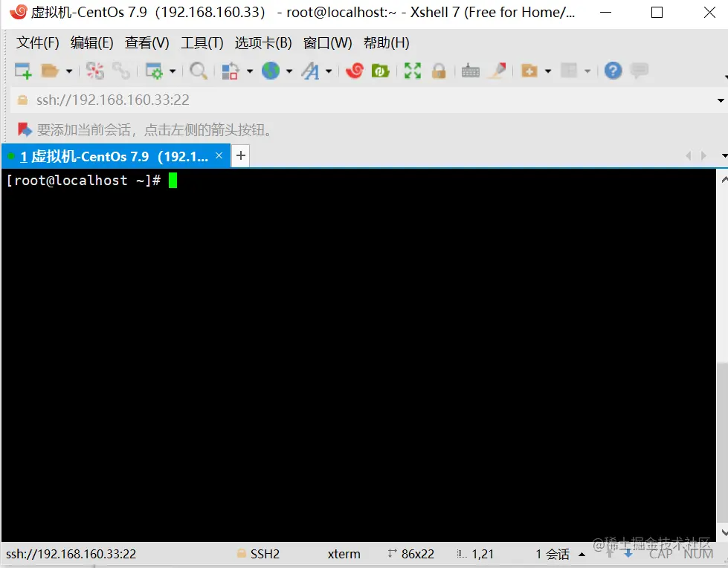Click the Reconnect chain-link icon

coord(122,71)
